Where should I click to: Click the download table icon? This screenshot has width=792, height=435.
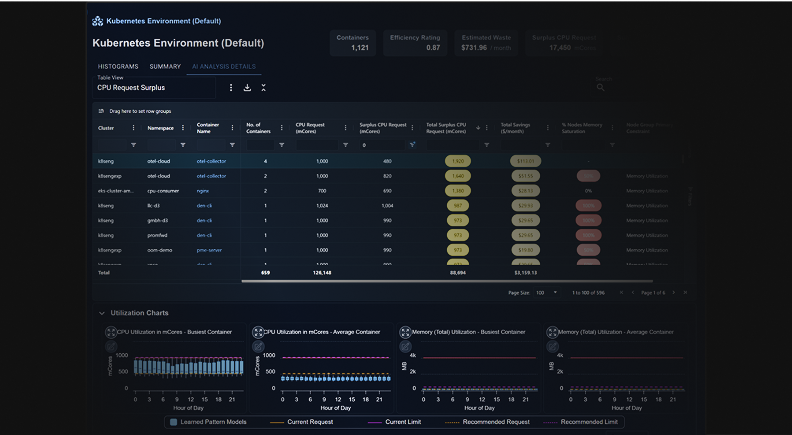(247, 88)
